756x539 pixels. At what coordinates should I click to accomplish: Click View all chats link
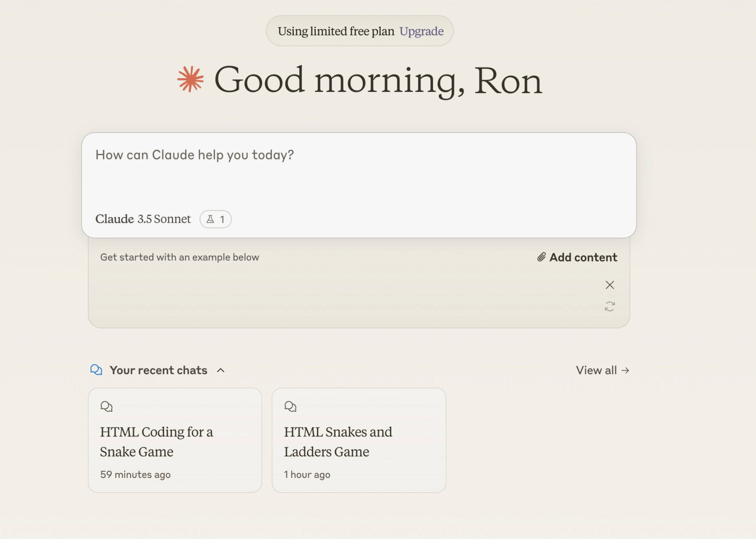(x=603, y=370)
